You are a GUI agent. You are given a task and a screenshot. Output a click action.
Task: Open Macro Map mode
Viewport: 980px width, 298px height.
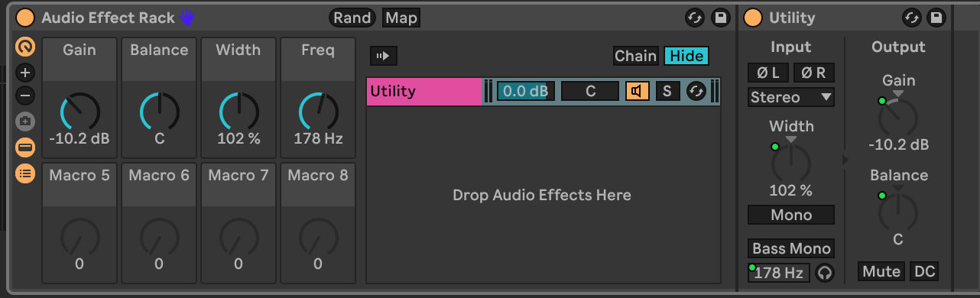[x=401, y=18]
